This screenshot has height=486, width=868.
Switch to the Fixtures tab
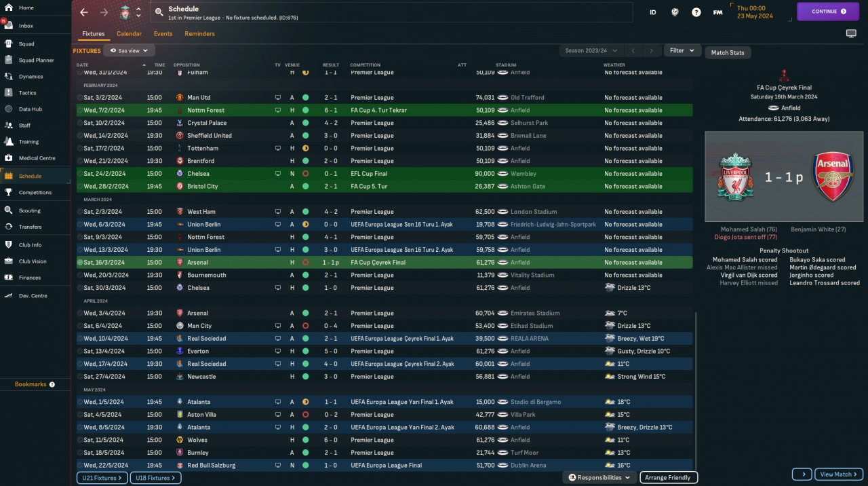pyautogui.click(x=94, y=34)
